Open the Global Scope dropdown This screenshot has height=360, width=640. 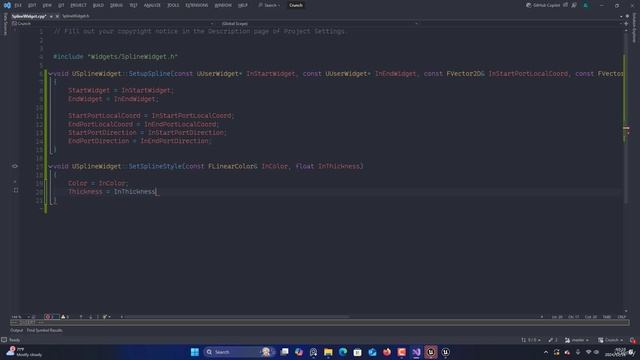(320, 24)
